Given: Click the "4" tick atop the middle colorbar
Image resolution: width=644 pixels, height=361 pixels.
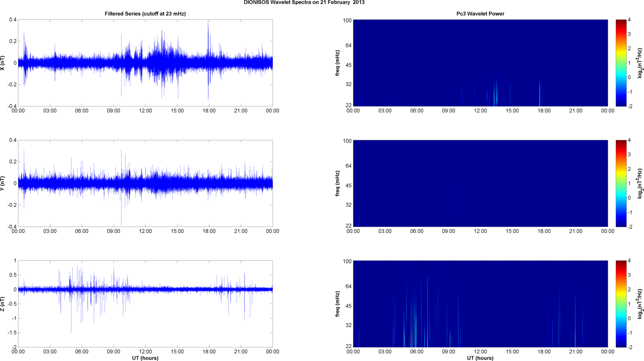Looking at the screenshot, I should (629, 140).
